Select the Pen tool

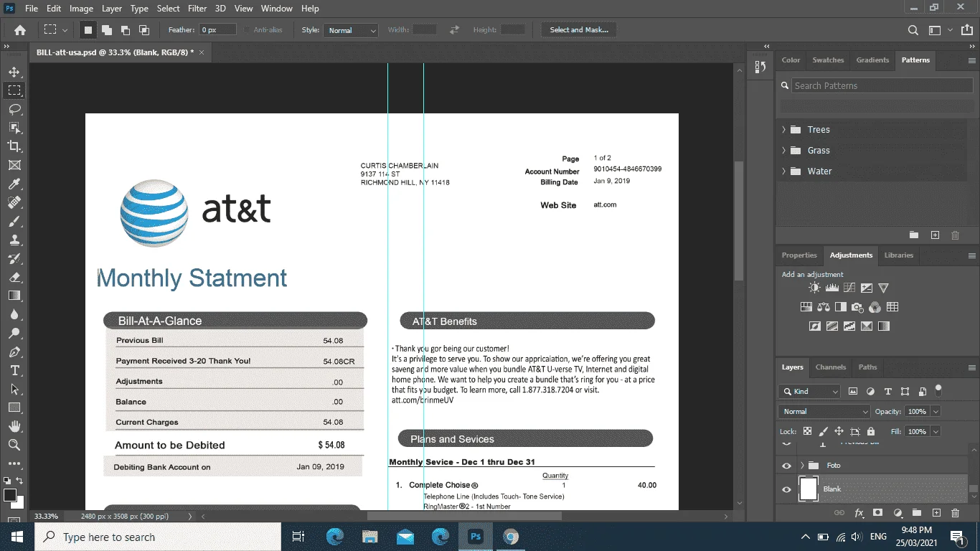[14, 352]
